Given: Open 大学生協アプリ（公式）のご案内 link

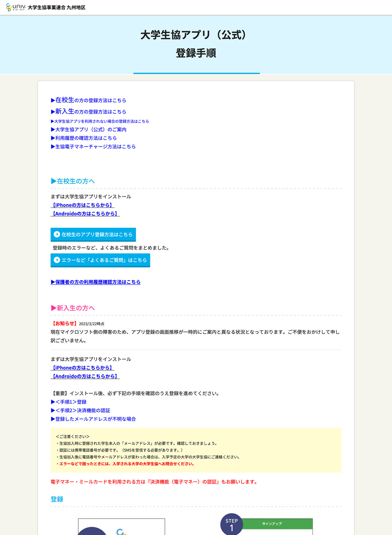Looking at the screenshot, I should [88, 129].
